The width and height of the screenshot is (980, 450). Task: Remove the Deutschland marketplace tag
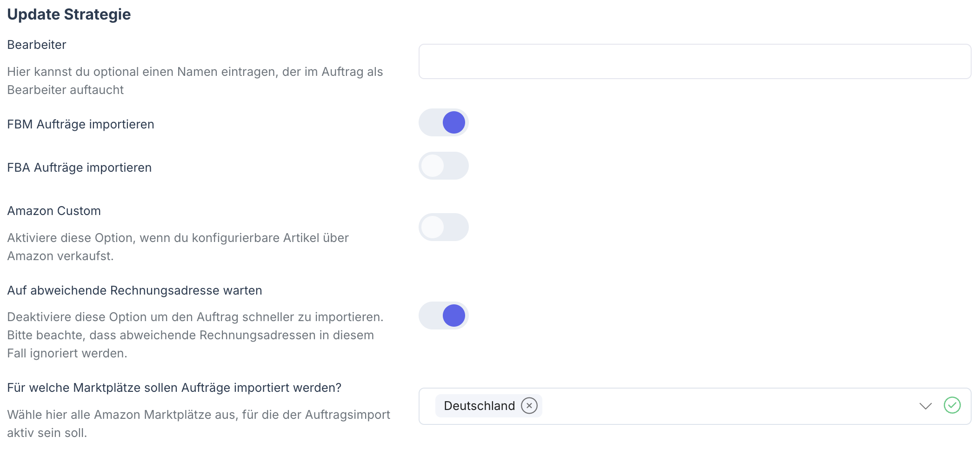[529, 406]
